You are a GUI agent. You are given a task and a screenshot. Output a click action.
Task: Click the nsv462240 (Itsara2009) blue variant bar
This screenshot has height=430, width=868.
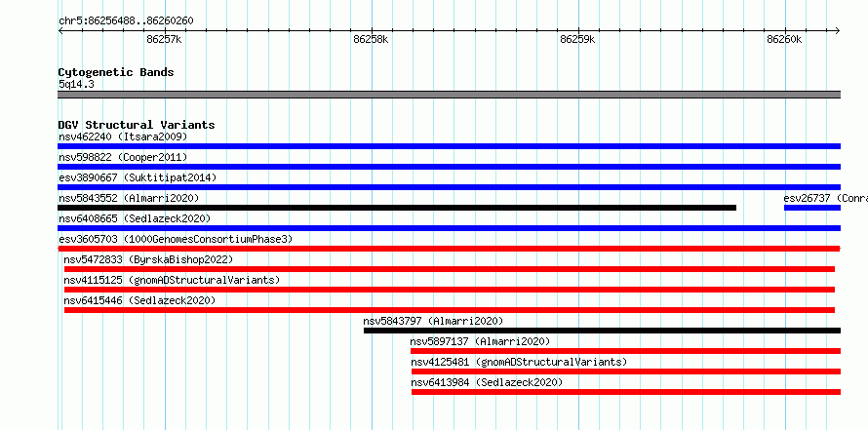coord(449,146)
